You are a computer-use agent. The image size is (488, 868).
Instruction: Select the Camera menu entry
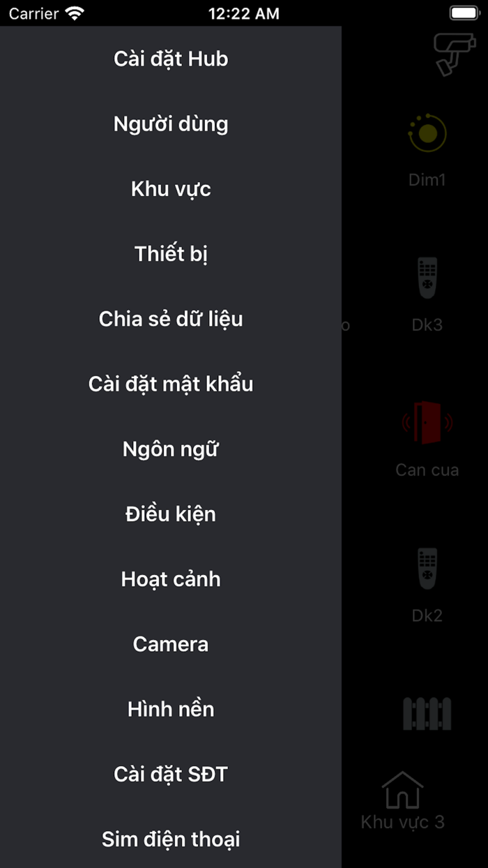(171, 644)
